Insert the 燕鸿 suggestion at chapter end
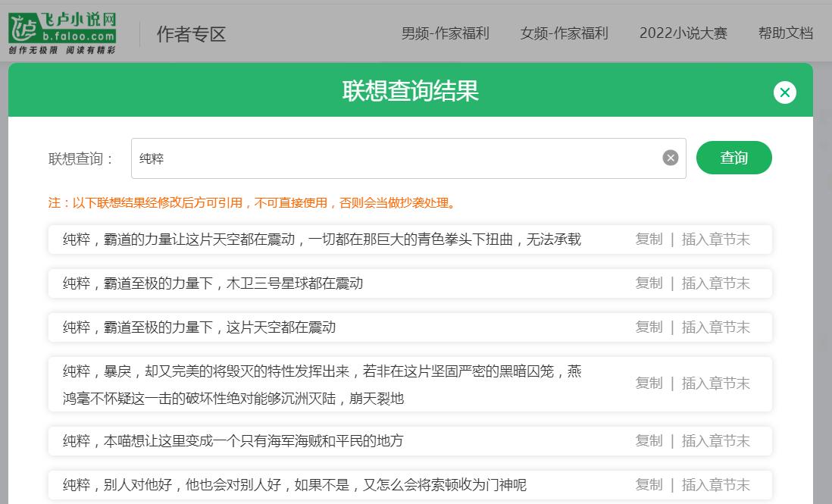The height and width of the screenshot is (504, 832). pyautogui.click(x=716, y=383)
